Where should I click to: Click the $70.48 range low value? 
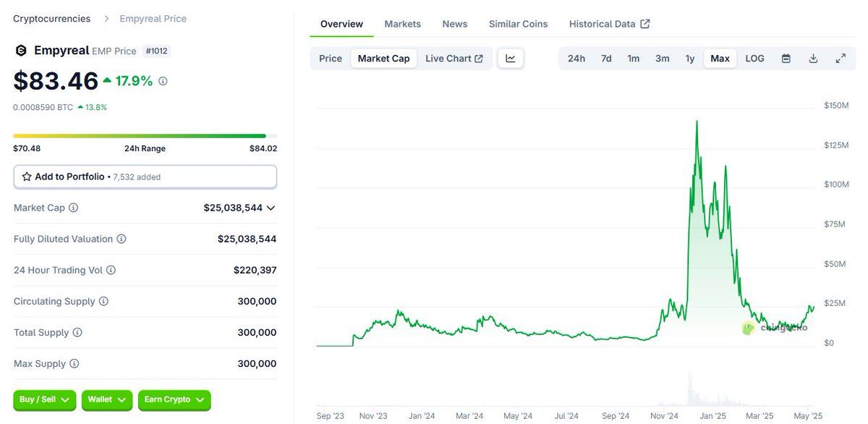pyautogui.click(x=27, y=148)
